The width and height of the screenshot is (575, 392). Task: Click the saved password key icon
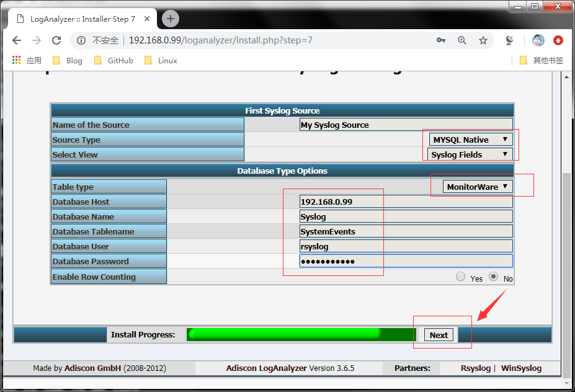(x=441, y=40)
